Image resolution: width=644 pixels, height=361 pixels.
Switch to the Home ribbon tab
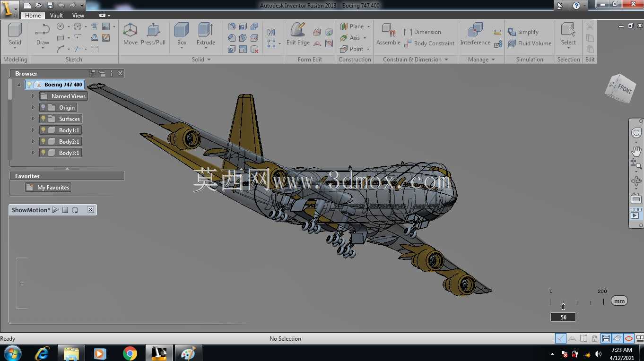tap(33, 16)
